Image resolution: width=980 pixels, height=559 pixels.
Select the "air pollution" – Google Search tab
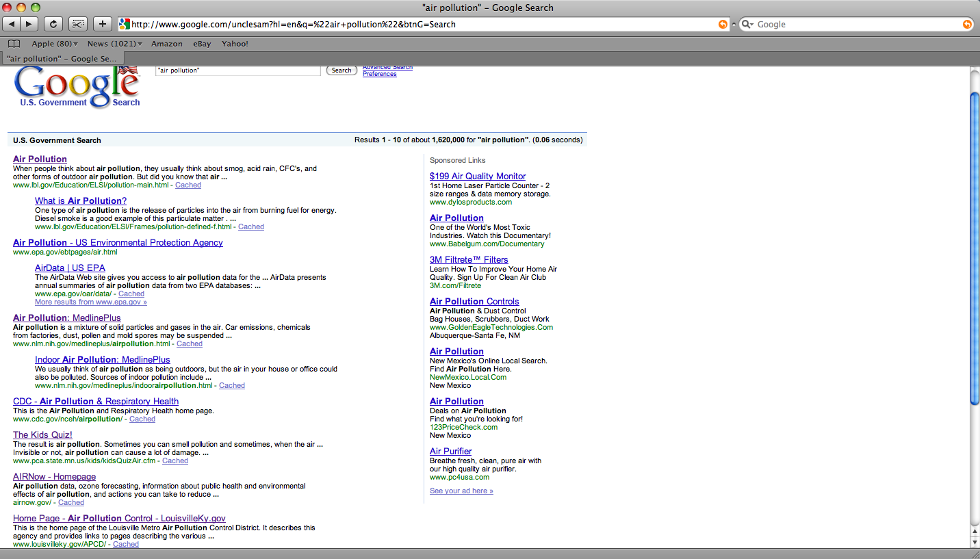[62, 59]
